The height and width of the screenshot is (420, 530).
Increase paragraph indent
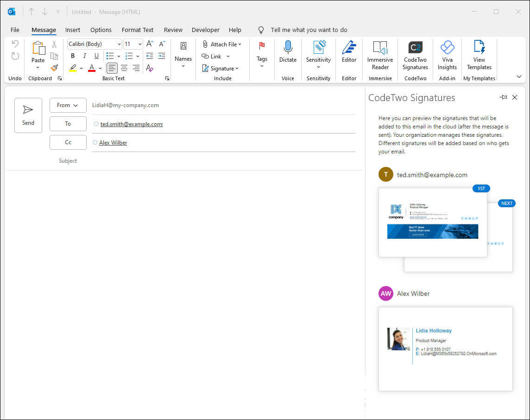[x=162, y=56]
